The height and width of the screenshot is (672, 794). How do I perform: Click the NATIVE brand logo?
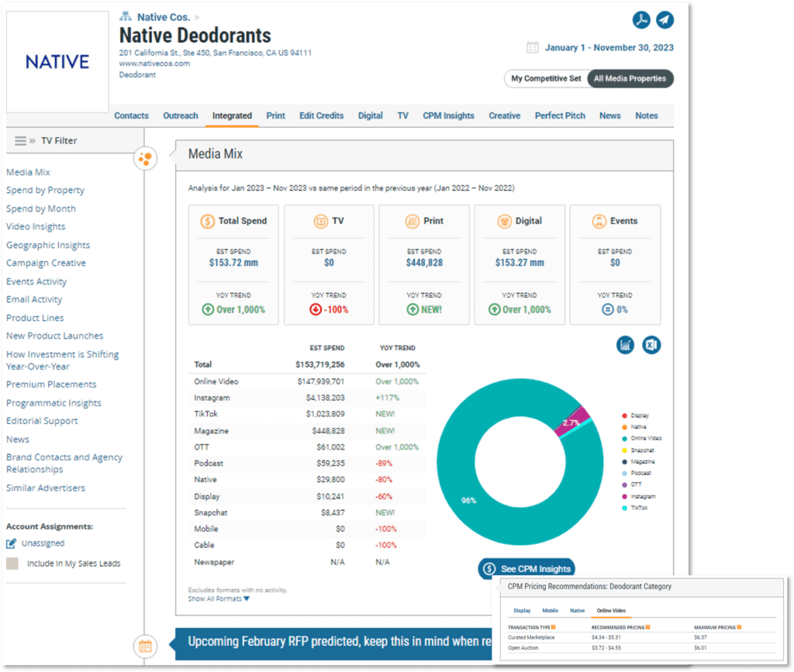point(57,62)
